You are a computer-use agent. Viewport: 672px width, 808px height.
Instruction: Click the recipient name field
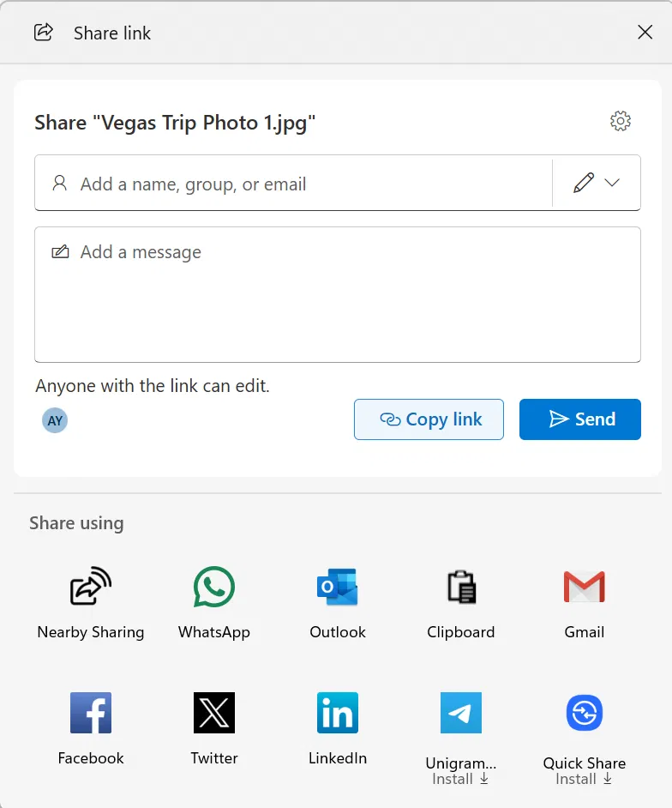[291, 183]
